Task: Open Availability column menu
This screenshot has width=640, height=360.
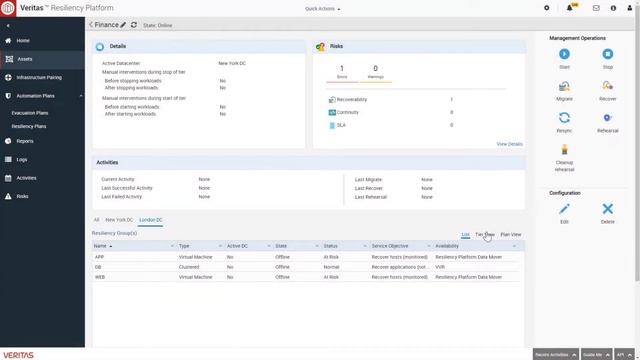Action: pyautogui.click(x=514, y=246)
